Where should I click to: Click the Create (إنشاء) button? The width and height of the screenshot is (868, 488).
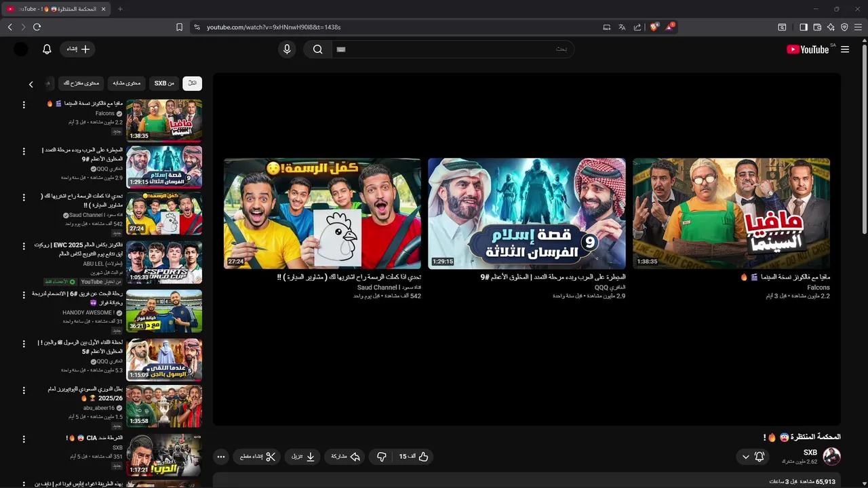78,49
